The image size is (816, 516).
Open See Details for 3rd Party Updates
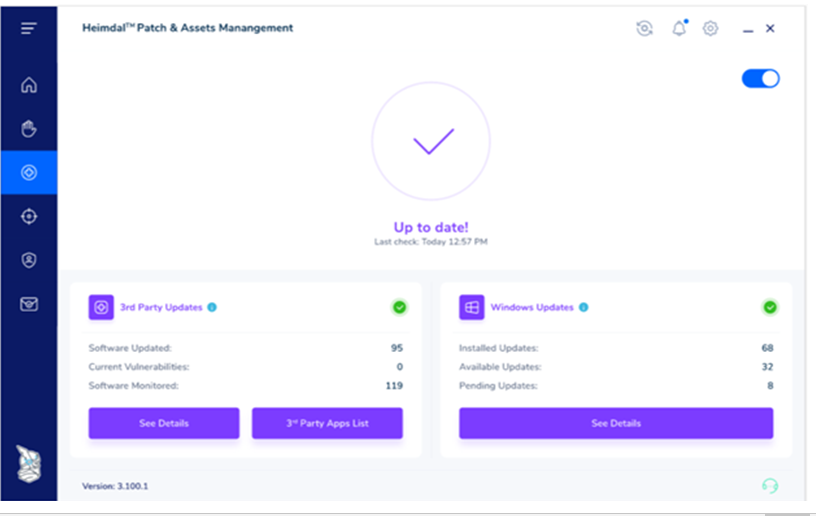164,423
